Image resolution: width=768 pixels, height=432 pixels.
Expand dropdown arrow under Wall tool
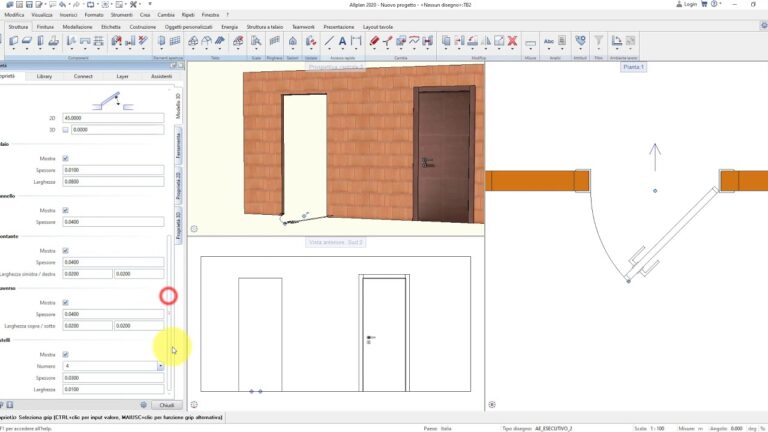(14, 49)
